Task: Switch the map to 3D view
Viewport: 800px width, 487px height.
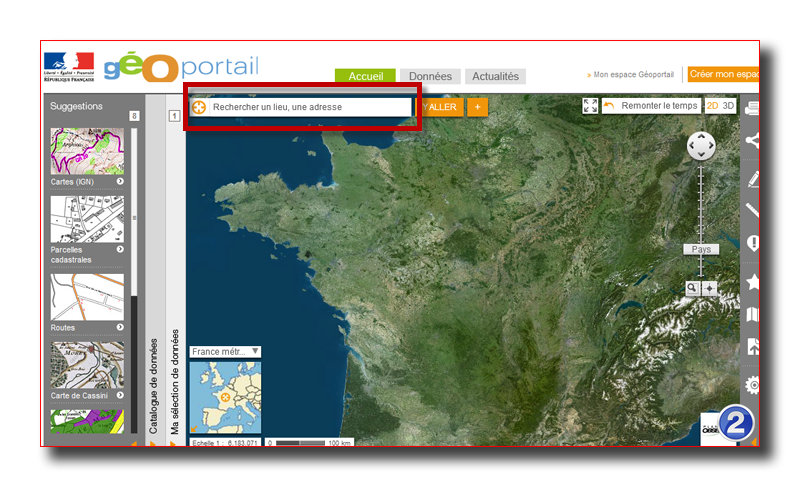Action: 728,106
